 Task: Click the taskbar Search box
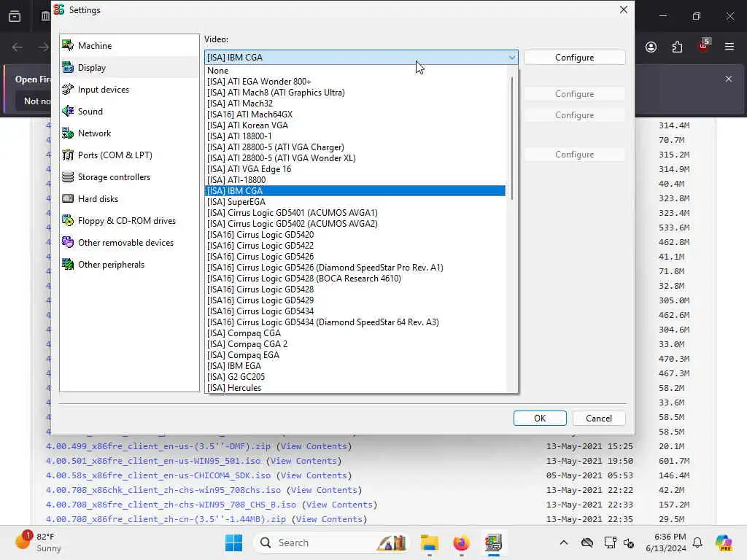click(331, 542)
